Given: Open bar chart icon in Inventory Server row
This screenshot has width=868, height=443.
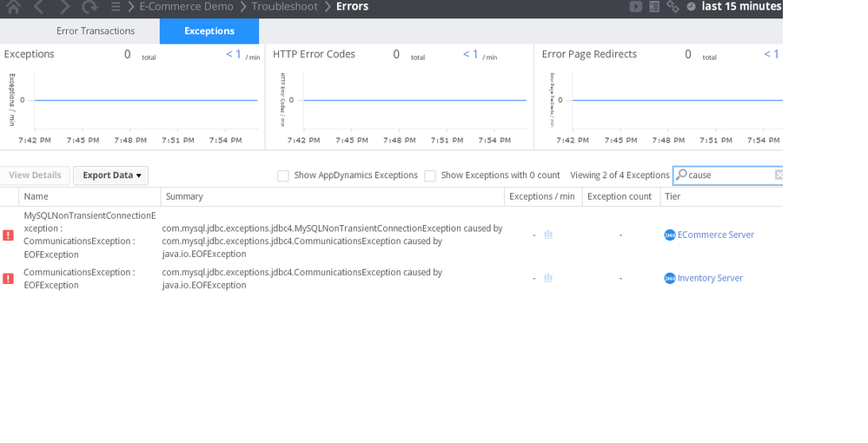Looking at the screenshot, I should coord(548,278).
